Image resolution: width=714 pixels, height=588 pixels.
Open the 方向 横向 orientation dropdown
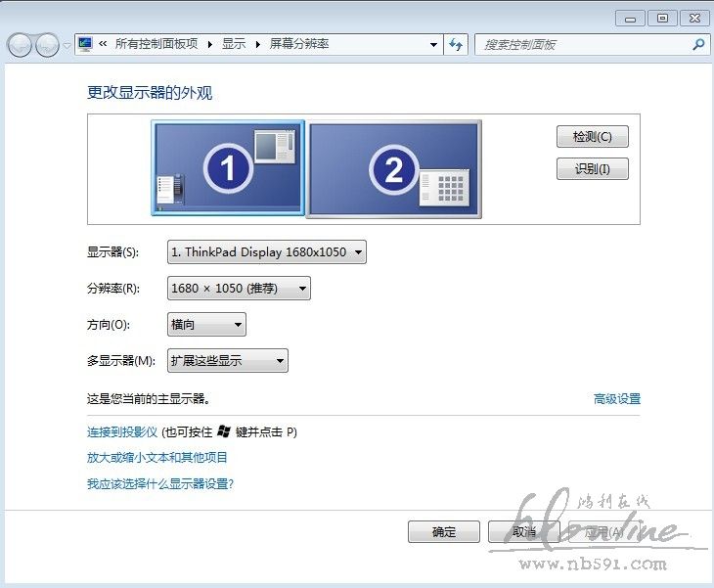click(x=206, y=324)
